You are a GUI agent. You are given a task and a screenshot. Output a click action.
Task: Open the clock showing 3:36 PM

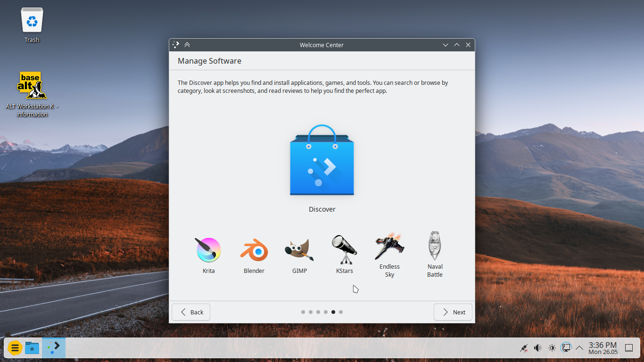click(x=603, y=348)
